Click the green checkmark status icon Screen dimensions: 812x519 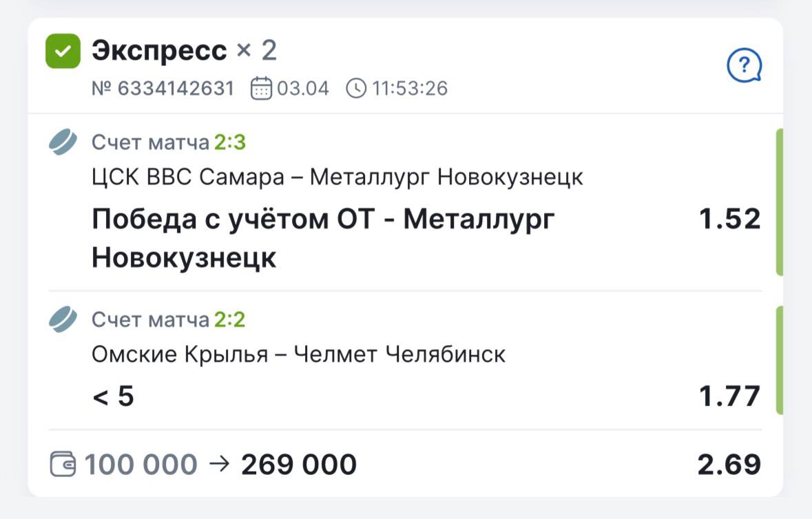tap(63, 52)
